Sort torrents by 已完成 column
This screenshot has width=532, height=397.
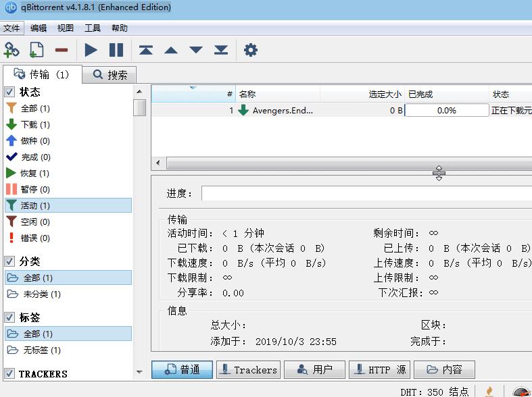pos(447,94)
